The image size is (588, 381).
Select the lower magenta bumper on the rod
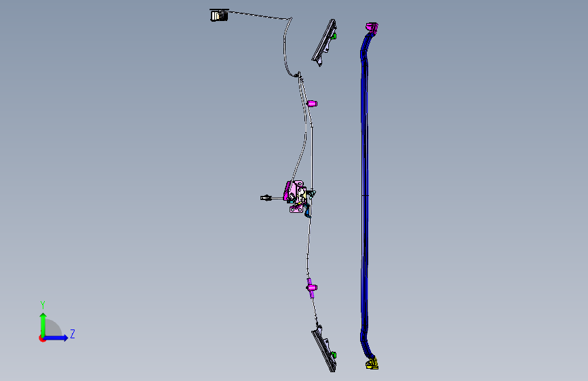tap(311, 287)
